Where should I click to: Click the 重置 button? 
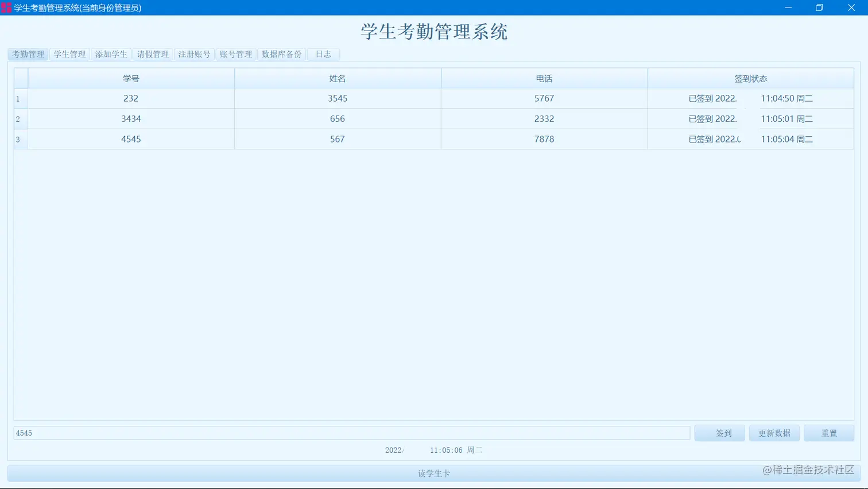tap(829, 433)
